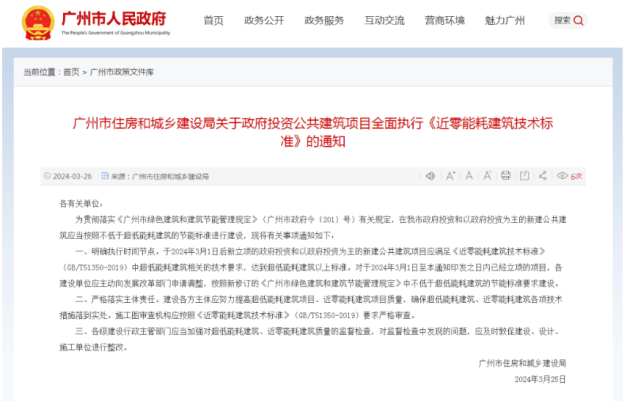Go to 政务服务 section
Image resolution: width=630 pixels, height=401 pixels.
[325, 20]
